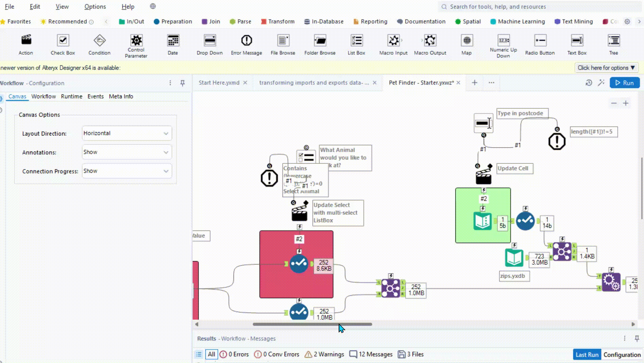644x363 pixels.
Task: Open workflow history clock icon
Action: pyautogui.click(x=589, y=83)
